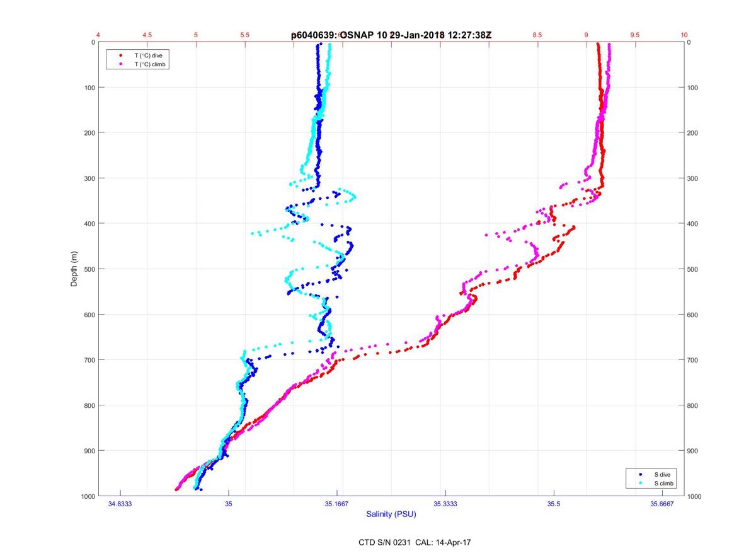
Task: Click the cyan marker for S climb in legend
Action: pos(640,483)
